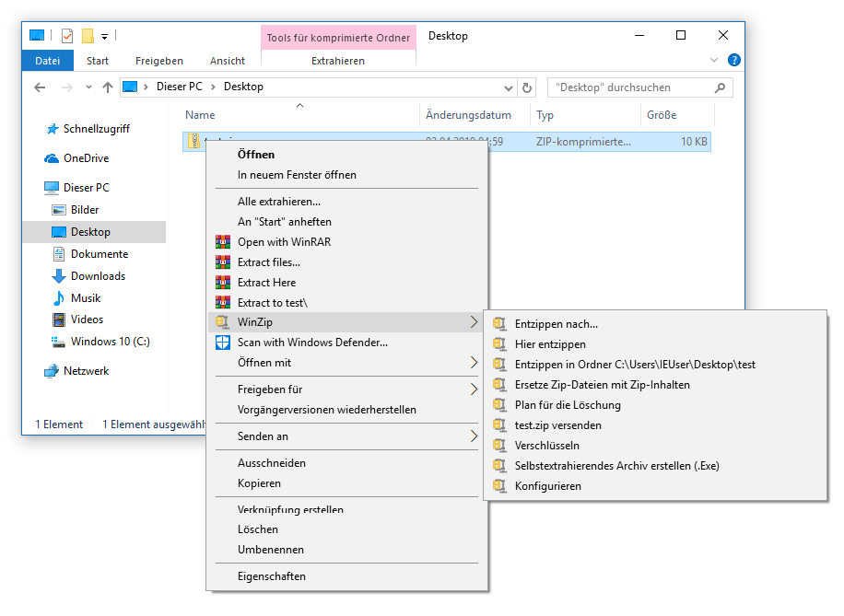
Task: Click breadcrumb arrow after Dieser PC
Action: [213, 87]
